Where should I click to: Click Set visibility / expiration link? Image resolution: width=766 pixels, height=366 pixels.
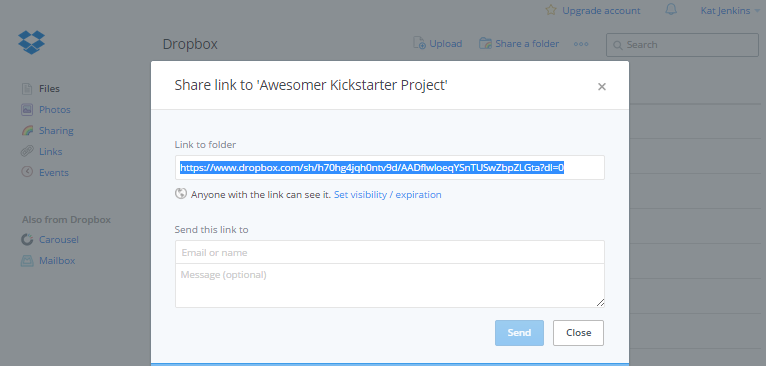pyautogui.click(x=387, y=194)
